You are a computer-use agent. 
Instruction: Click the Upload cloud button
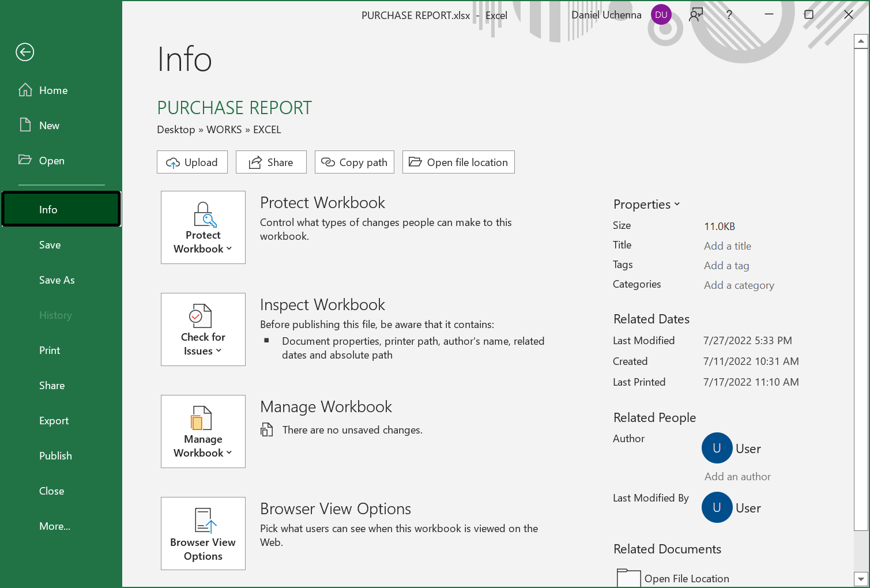click(x=192, y=163)
